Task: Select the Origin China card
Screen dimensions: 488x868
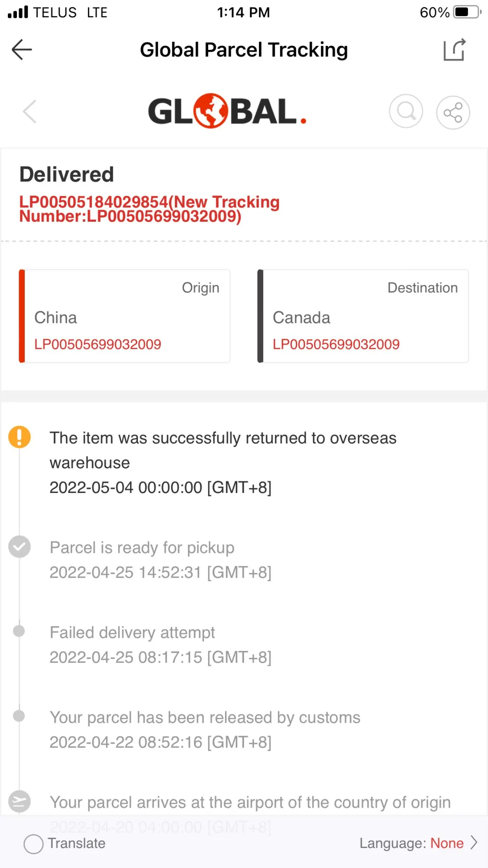Action: (x=124, y=316)
